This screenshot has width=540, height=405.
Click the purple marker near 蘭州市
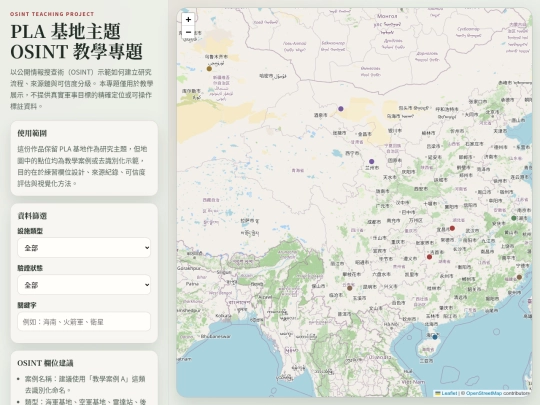tap(372, 161)
